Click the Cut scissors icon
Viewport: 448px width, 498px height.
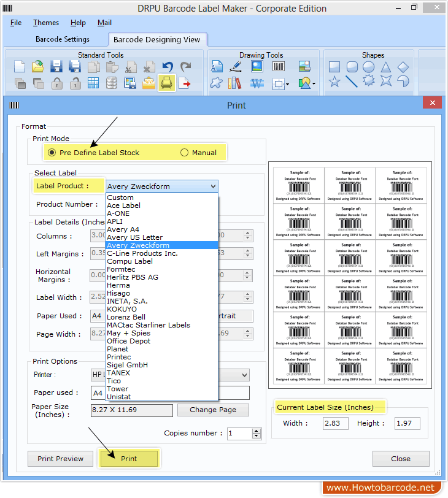tap(131, 67)
